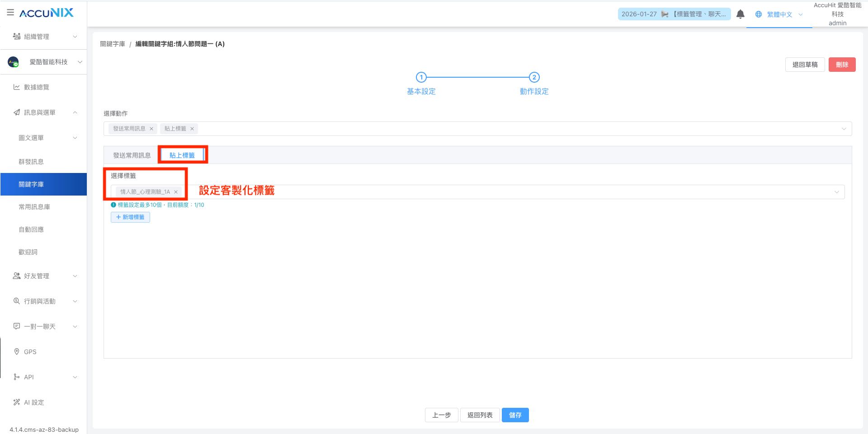Select 常用訊息庫 in sidebar
The image size is (868, 434).
(x=34, y=207)
